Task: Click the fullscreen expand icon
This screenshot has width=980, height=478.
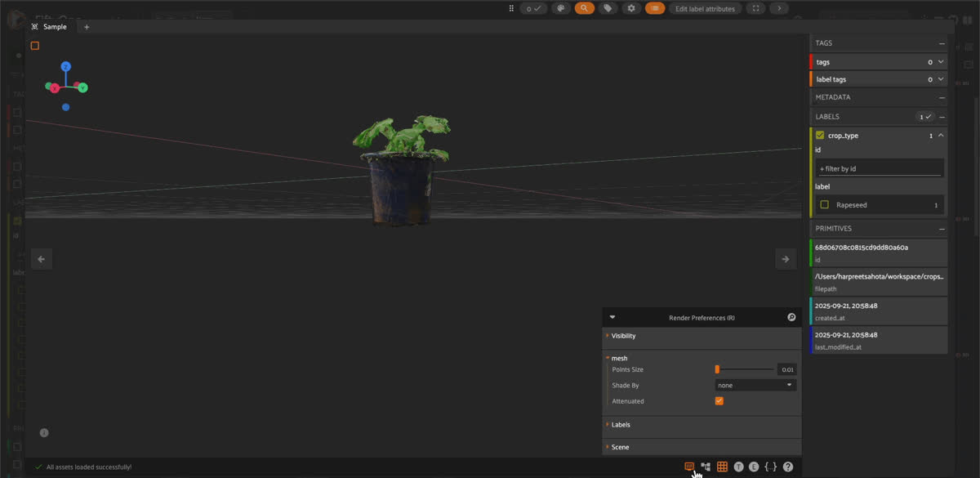Action: tap(756, 8)
